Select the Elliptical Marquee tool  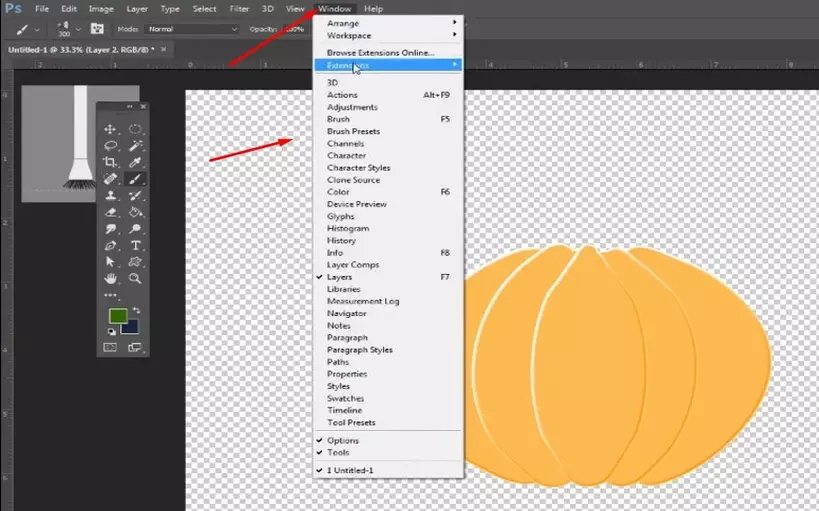tap(135, 129)
